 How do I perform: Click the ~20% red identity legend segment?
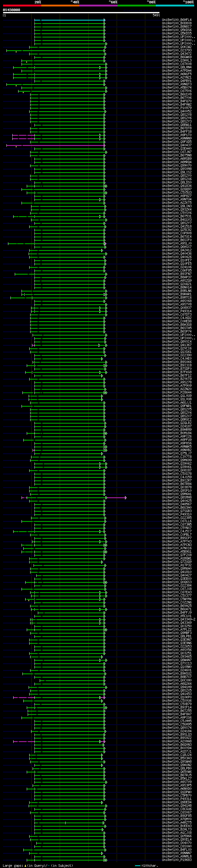click(22, 6)
